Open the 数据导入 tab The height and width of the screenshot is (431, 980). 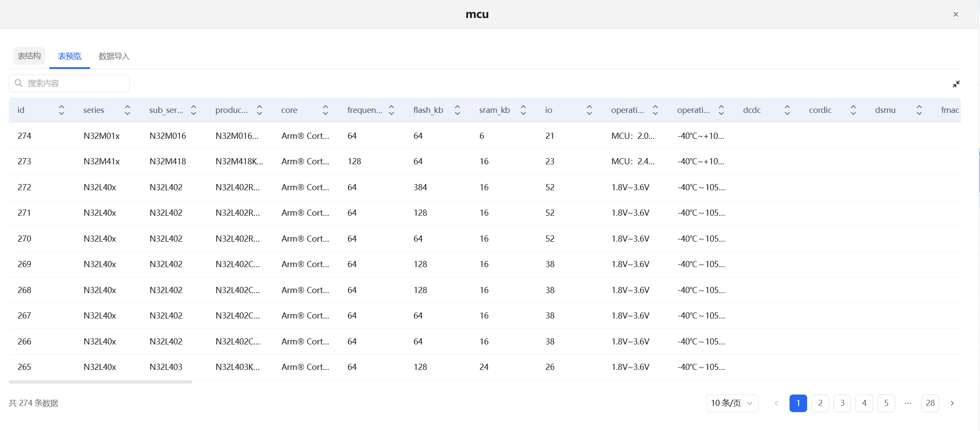(114, 56)
